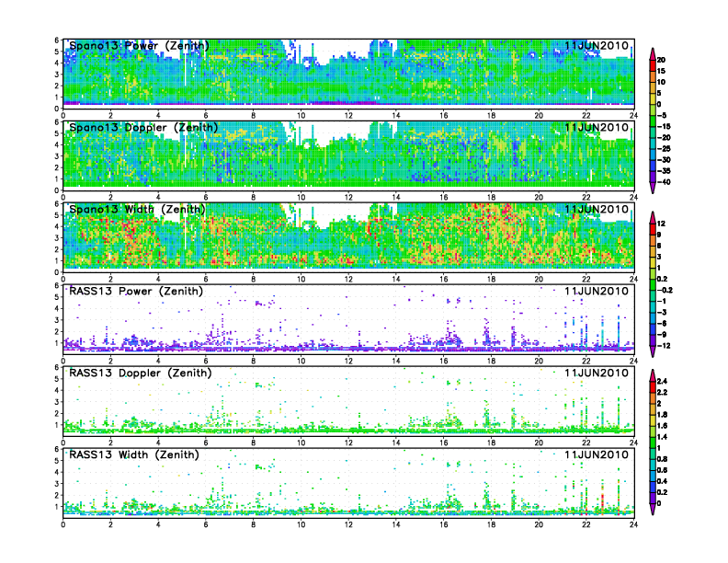This screenshot has width=728, height=563.
Task: Click hour 6 tick under RASS13 Power panel
Action: click(206, 361)
